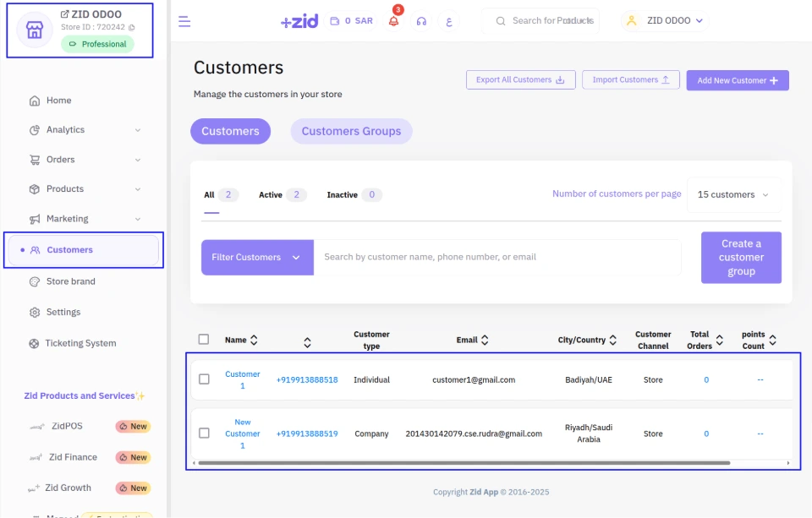Screen dimensions: 812x518
Task: Click the Arabic language switch icon
Action: tap(448, 21)
